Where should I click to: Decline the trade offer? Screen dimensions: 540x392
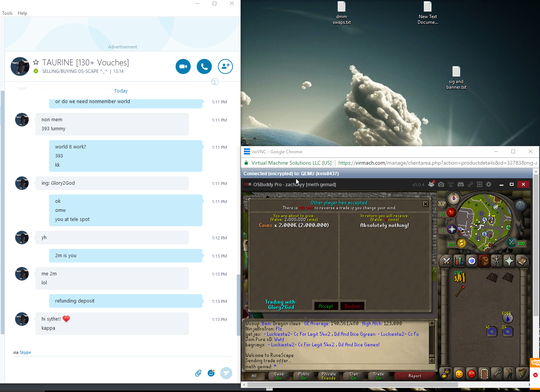[x=352, y=306]
